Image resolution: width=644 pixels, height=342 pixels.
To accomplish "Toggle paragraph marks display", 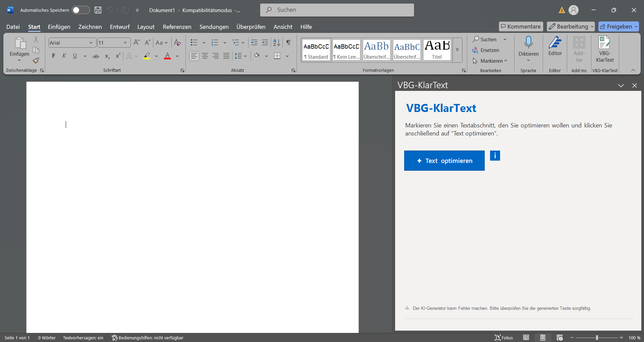I will coord(288,43).
